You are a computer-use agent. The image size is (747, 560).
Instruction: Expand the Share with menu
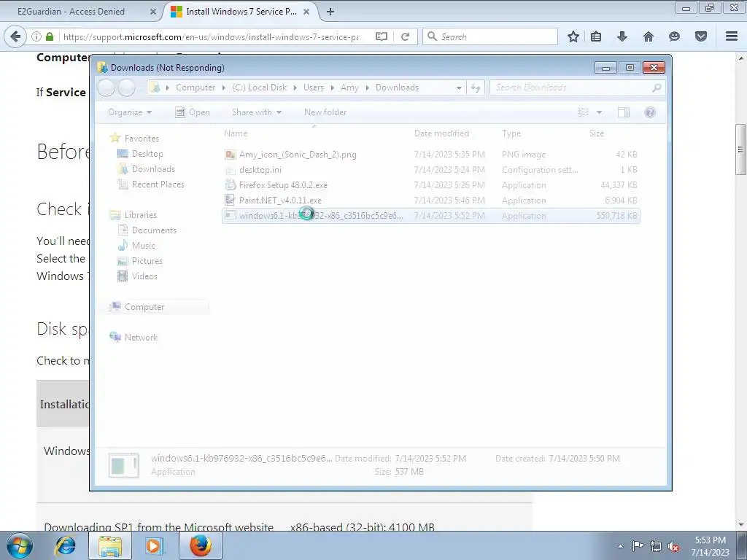tap(257, 112)
